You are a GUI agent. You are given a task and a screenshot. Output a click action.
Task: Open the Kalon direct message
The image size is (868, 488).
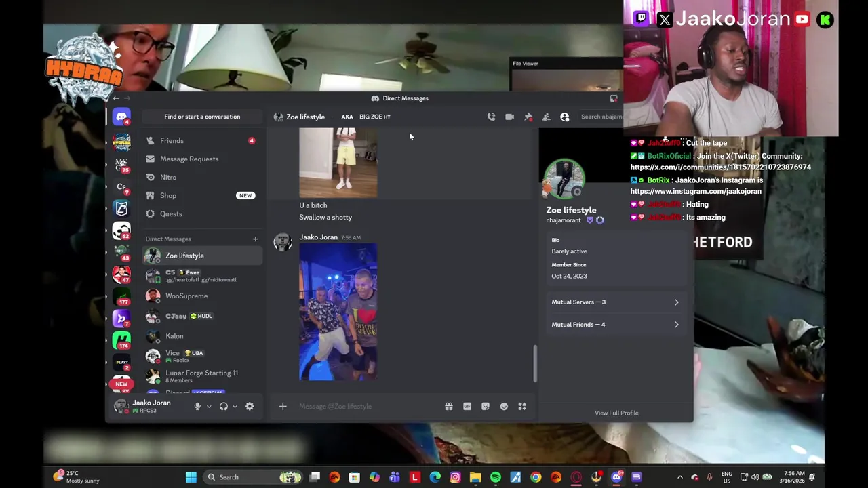click(x=201, y=336)
